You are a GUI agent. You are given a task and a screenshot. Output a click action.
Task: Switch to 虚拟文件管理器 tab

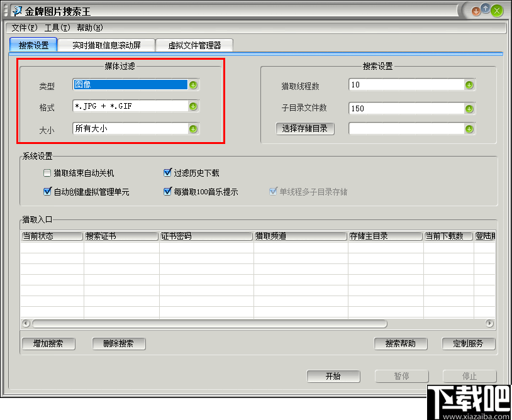194,45
